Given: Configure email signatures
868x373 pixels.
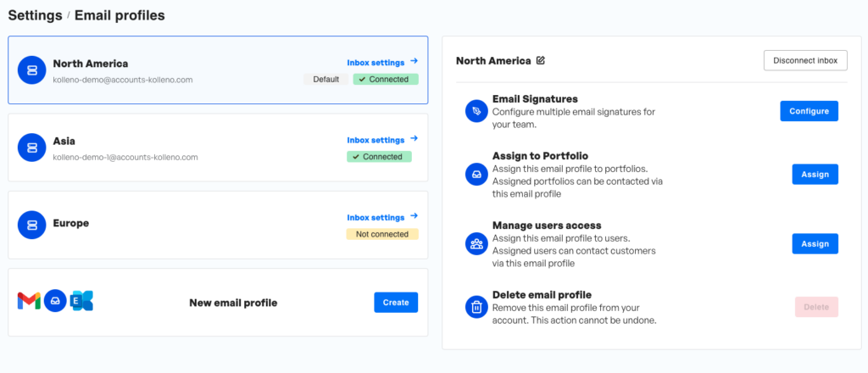Looking at the screenshot, I should 809,111.
